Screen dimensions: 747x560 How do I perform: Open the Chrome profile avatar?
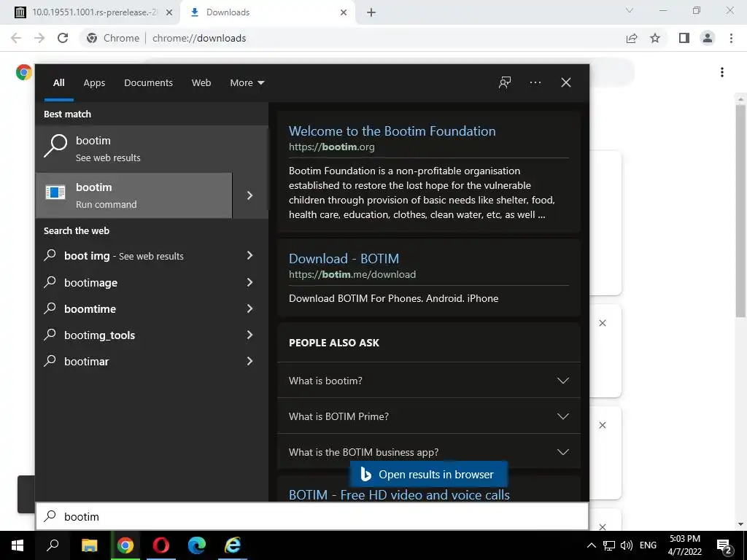click(x=708, y=38)
